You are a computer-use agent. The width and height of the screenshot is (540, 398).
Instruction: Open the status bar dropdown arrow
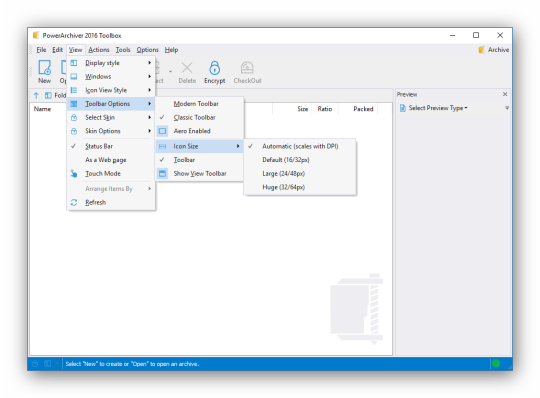(x=57, y=363)
